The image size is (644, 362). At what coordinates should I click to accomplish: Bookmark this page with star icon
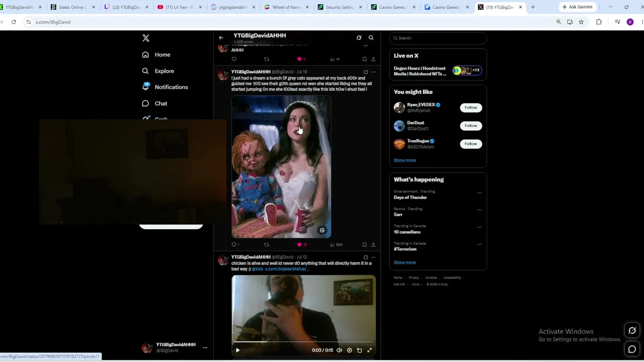pos(581,22)
